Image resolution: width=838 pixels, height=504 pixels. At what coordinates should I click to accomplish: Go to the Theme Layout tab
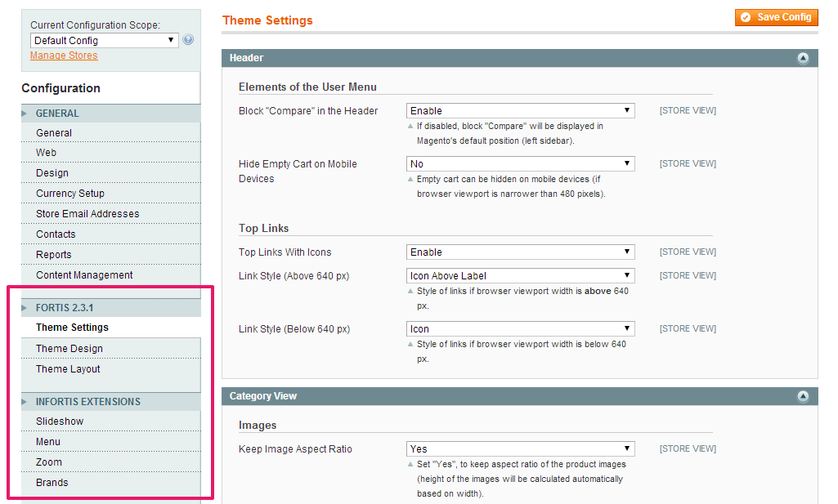pyautogui.click(x=68, y=369)
